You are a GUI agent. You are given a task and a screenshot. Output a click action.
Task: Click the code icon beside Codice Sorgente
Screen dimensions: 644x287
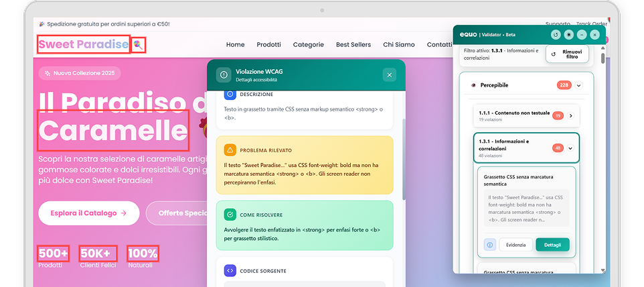(230, 271)
